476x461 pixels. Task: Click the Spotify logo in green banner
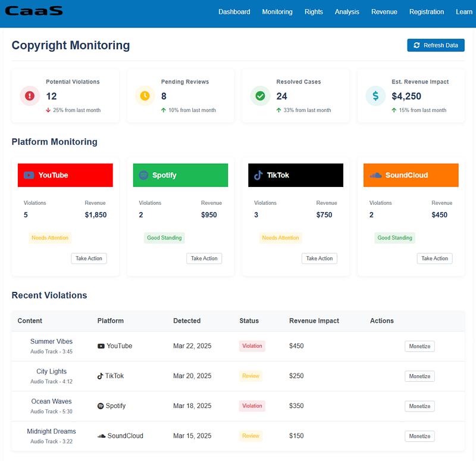tap(143, 175)
